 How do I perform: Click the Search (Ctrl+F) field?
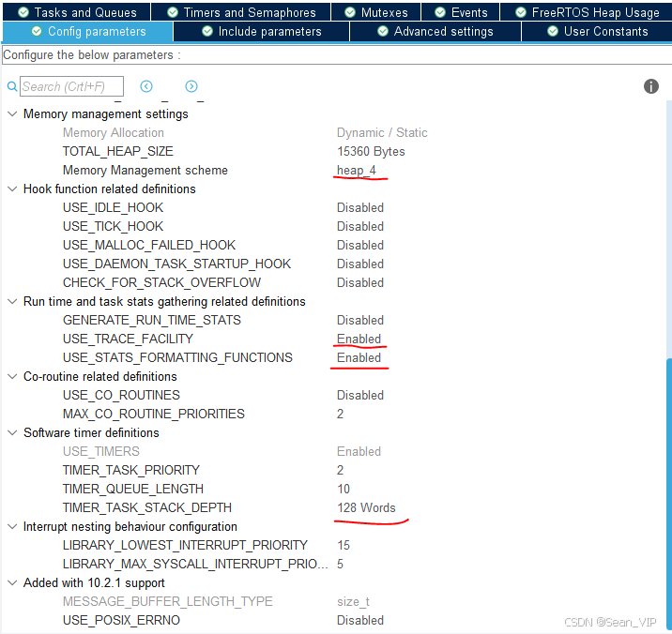click(71, 86)
